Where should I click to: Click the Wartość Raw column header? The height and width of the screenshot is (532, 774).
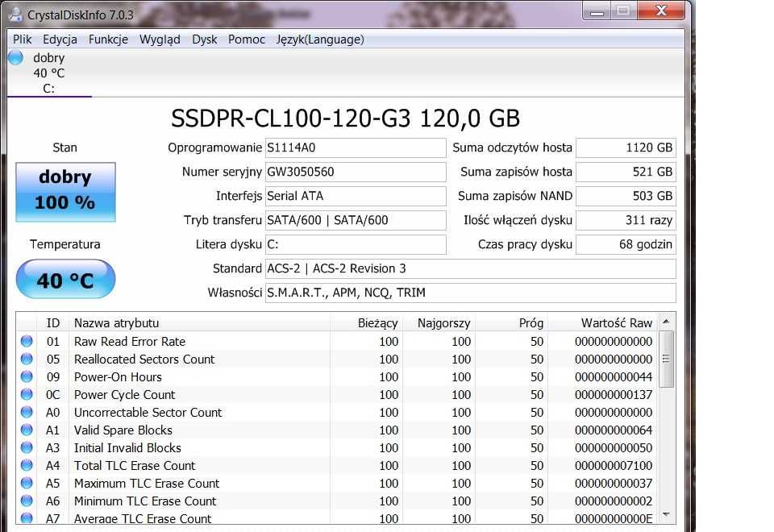point(602,323)
